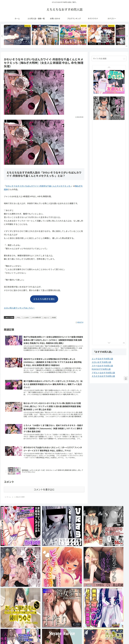Click carousel previous arrow on left

[2, 36]
